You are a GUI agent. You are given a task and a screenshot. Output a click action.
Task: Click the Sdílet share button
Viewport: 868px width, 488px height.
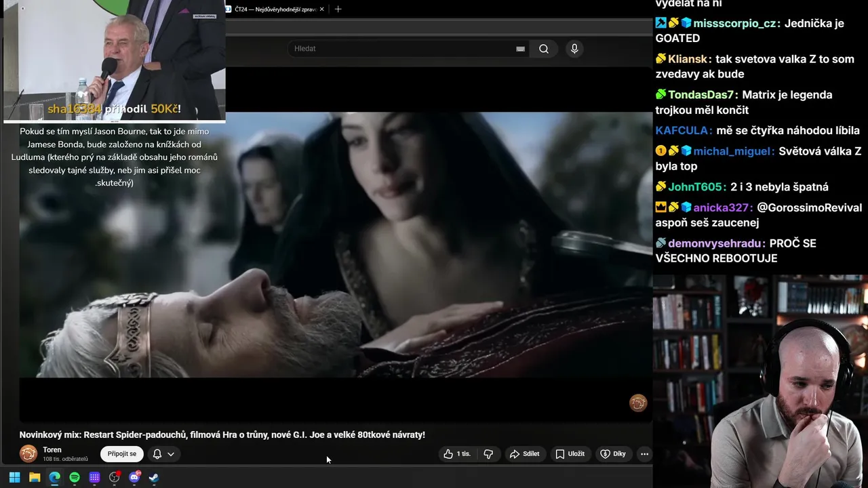pyautogui.click(x=524, y=454)
